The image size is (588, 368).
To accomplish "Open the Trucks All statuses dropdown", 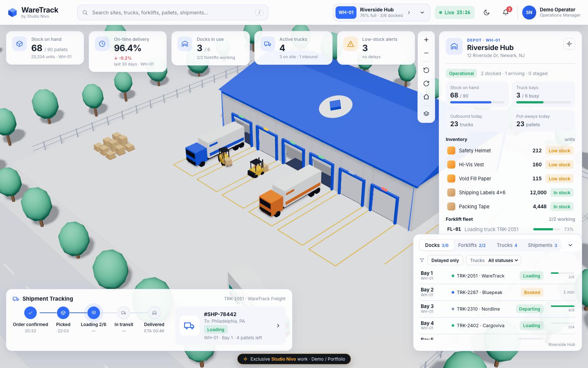I will pos(494,260).
